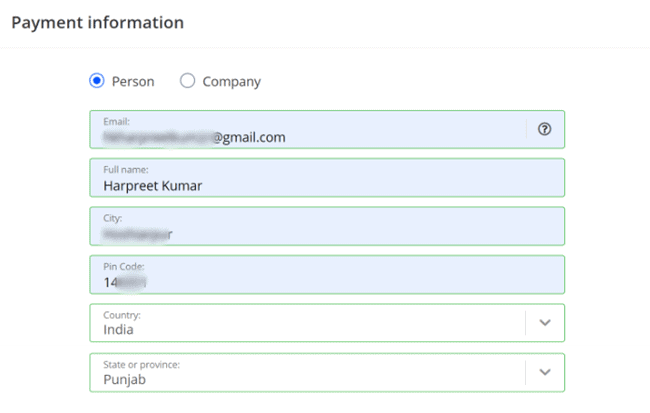Click the Full name field label
This screenshot has width=650, height=413.
pos(126,170)
